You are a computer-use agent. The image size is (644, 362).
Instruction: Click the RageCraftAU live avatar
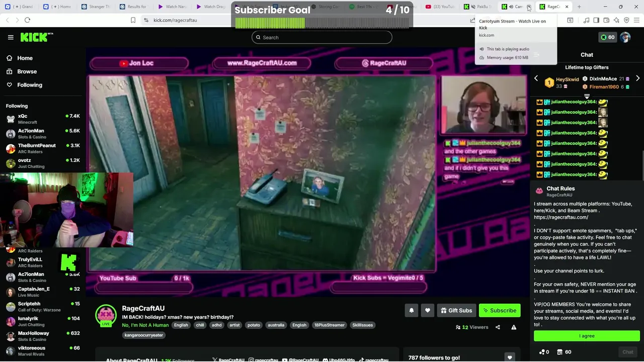(x=106, y=315)
